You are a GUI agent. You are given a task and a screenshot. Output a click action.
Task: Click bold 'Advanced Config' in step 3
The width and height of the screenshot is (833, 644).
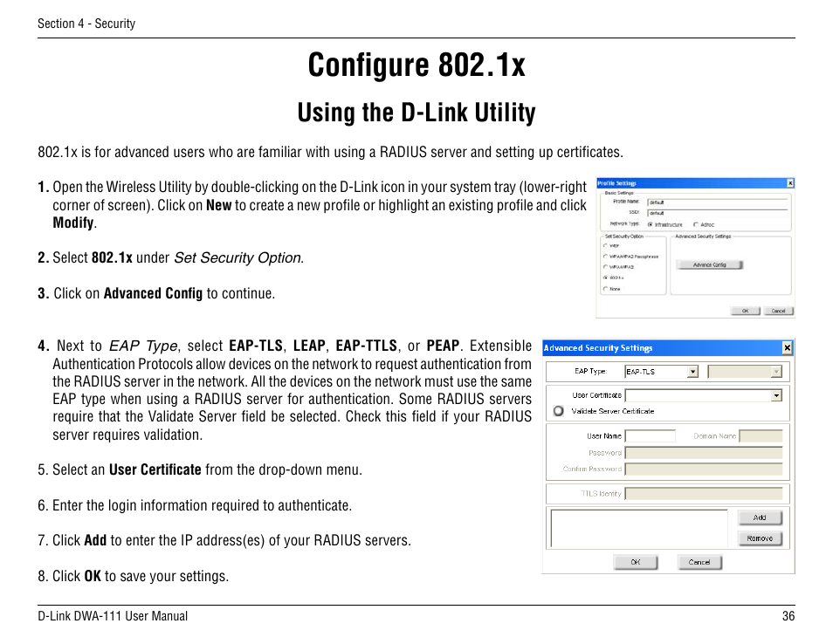click(153, 293)
